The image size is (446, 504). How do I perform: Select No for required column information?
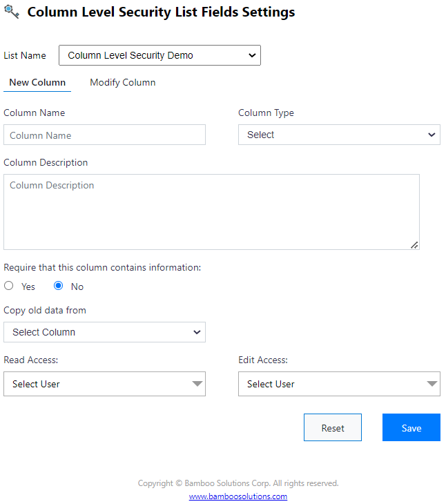pos(59,286)
